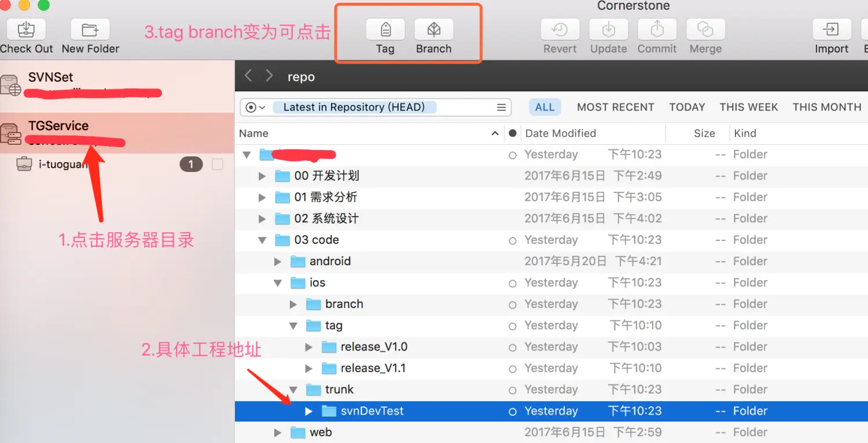Image resolution: width=868 pixels, height=443 pixels.
Task: Click the Branch toolbar icon
Action: (x=433, y=30)
